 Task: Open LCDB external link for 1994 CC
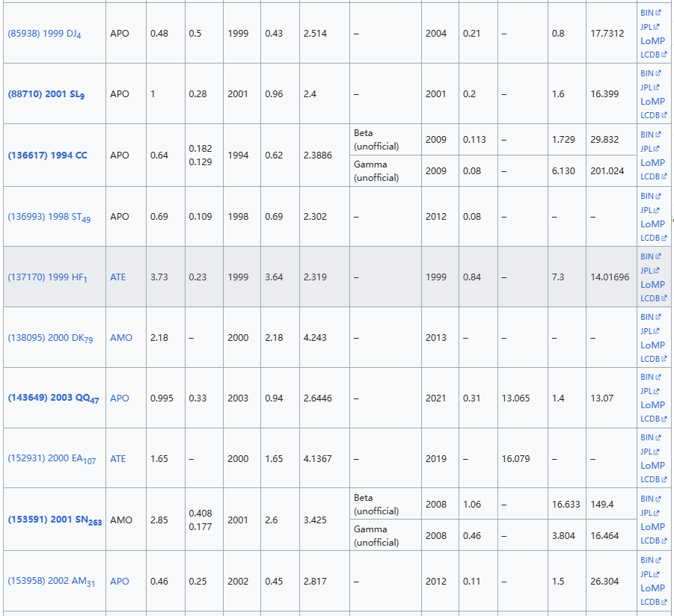click(652, 176)
